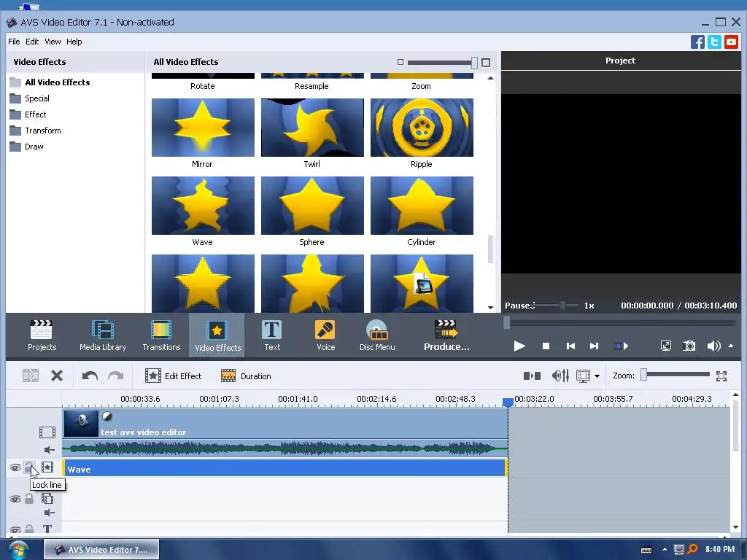Set small thumbnail size

point(400,63)
